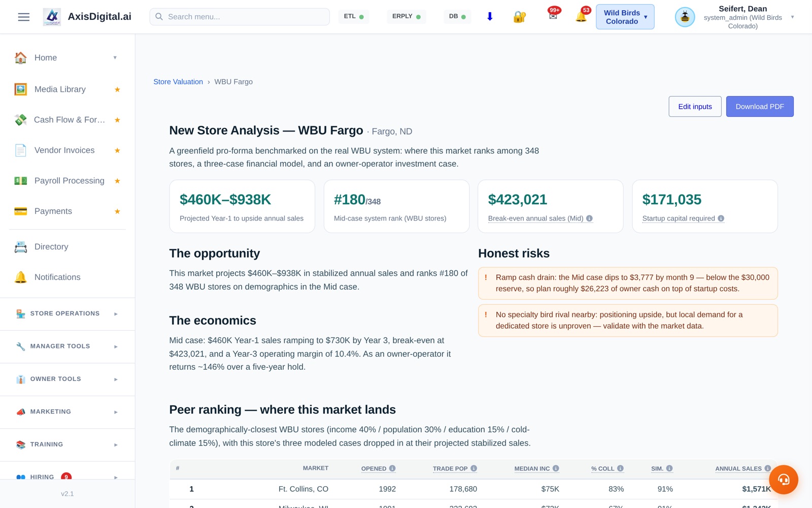Screen dimensions: 812x508
Task: Click the info icon beside Break-even annual sales
Action: coord(589,218)
